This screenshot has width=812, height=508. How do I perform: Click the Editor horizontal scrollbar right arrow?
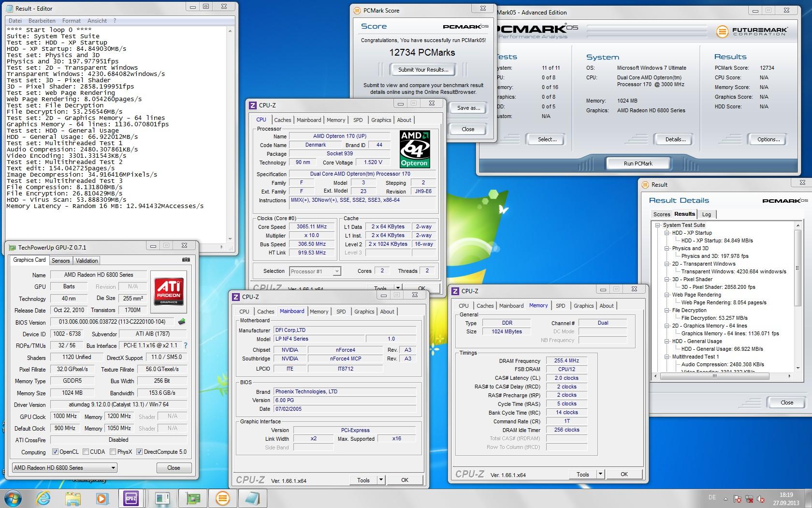pos(222,247)
